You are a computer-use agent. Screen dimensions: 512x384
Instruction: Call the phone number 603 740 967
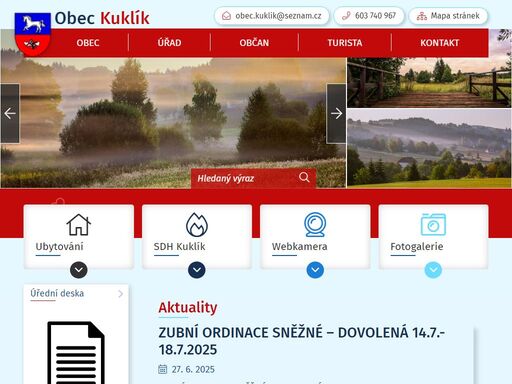coord(369,16)
